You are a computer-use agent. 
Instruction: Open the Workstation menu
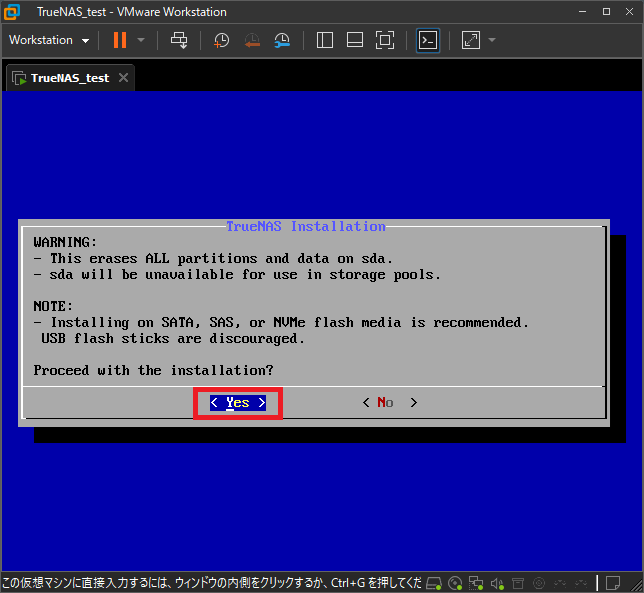49,40
